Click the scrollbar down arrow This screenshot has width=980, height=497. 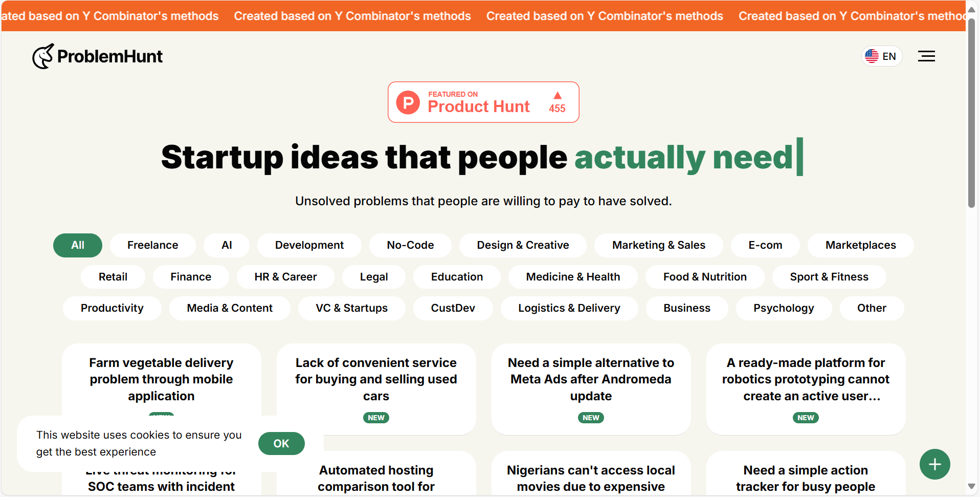point(971,486)
